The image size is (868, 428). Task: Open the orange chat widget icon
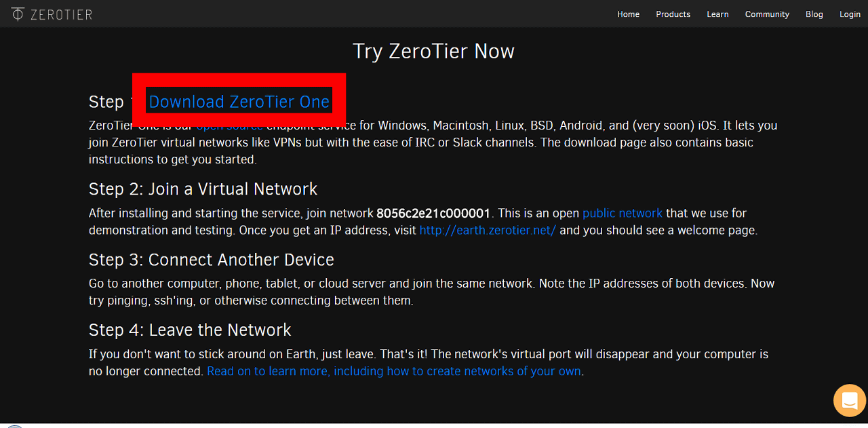[850, 400]
